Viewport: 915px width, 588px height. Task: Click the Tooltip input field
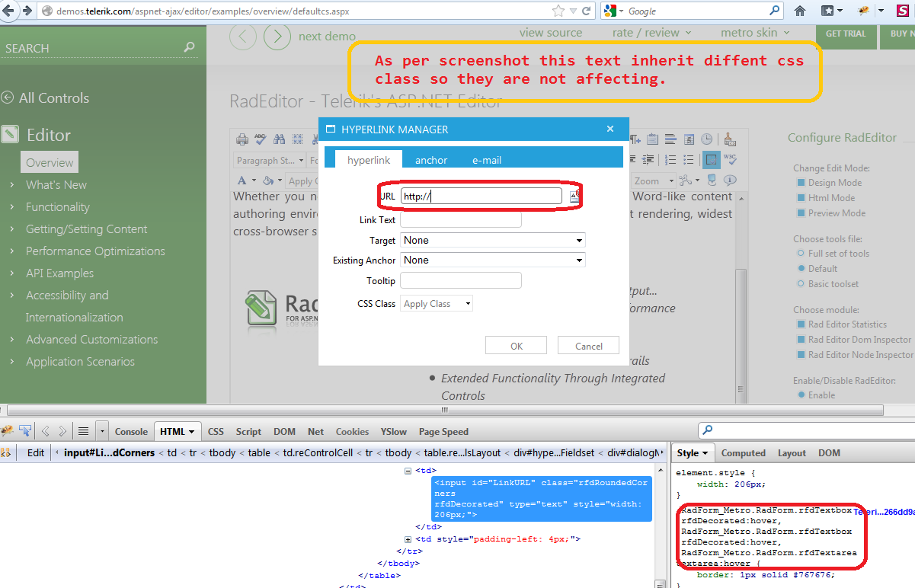tap(461, 280)
